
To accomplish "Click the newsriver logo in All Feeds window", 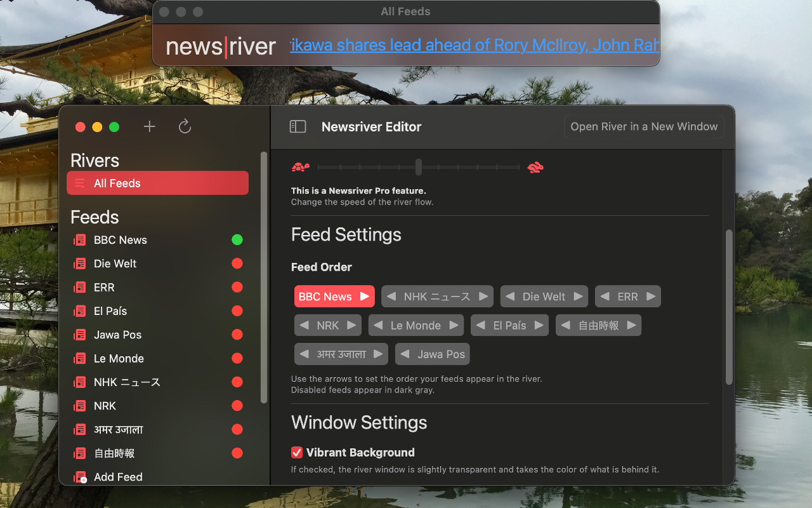I will [x=221, y=46].
